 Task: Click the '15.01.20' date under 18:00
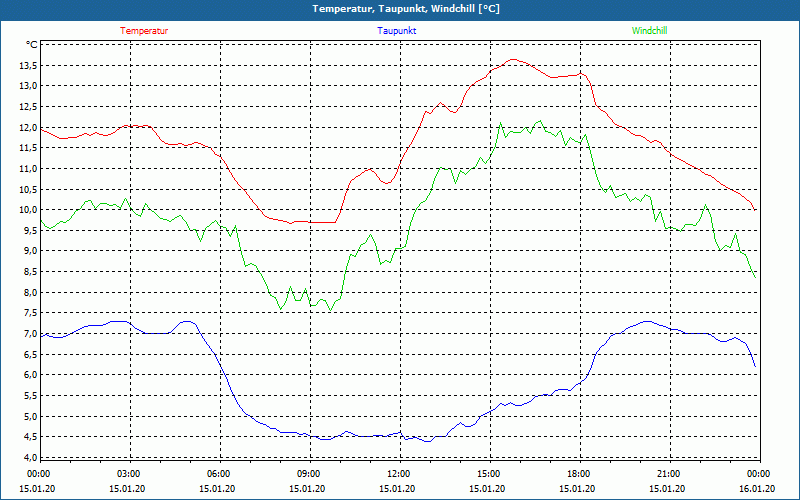pyautogui.click(x=578, y=489)
